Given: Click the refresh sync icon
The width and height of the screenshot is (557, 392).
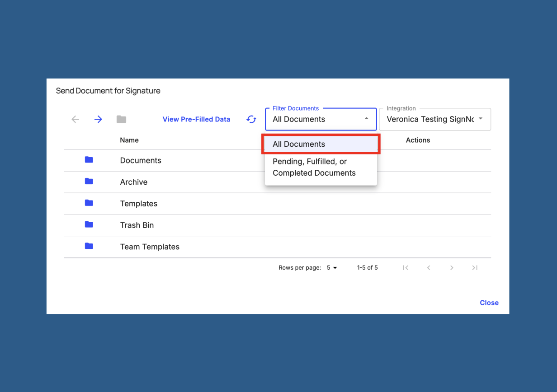Looking at the screenshot, I should (251, 119).
